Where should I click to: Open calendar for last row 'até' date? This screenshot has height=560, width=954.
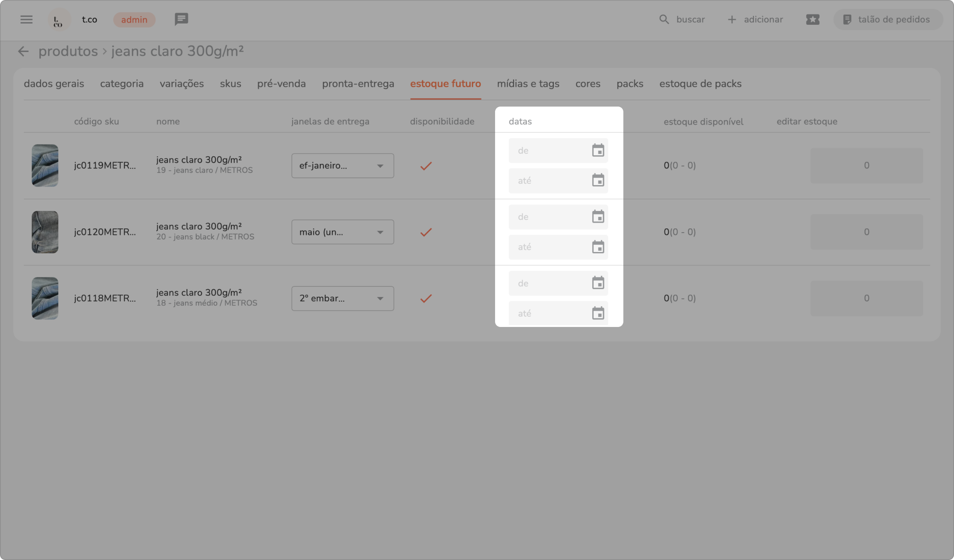pyautogui.click(x=598, y=313)
